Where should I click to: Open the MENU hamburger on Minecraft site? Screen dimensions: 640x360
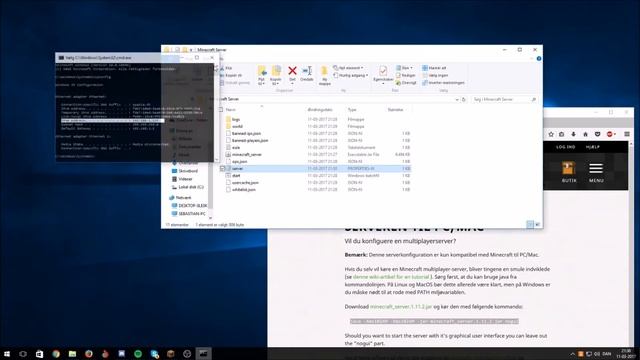[x=596, y=168]
